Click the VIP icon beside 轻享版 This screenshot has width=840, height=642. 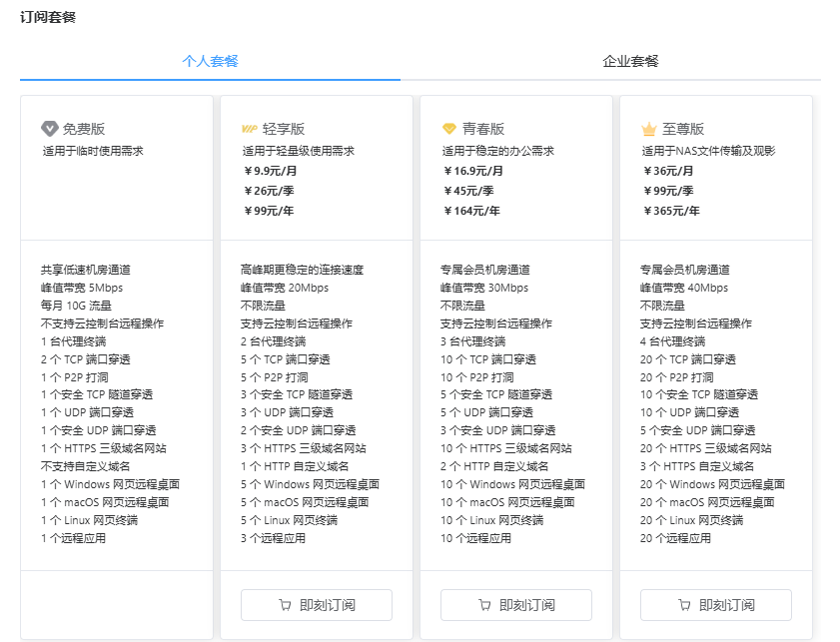[249, 129]
